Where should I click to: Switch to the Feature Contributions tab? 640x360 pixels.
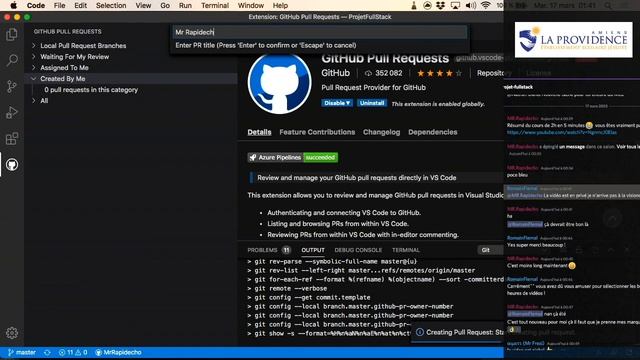coord(317,132)
